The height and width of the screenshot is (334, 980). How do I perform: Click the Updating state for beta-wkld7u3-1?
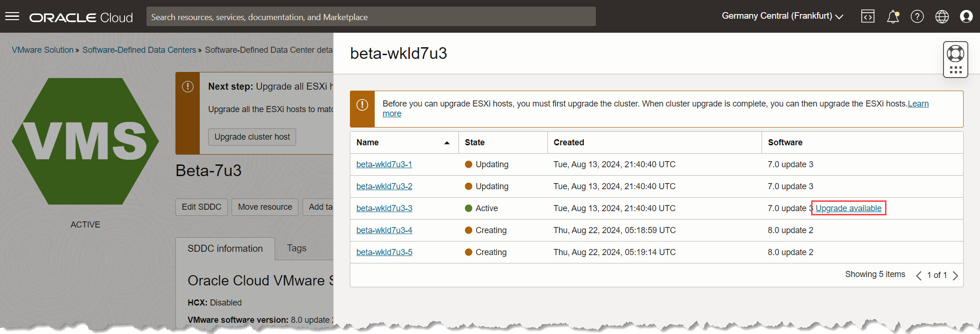click(486, 164)
